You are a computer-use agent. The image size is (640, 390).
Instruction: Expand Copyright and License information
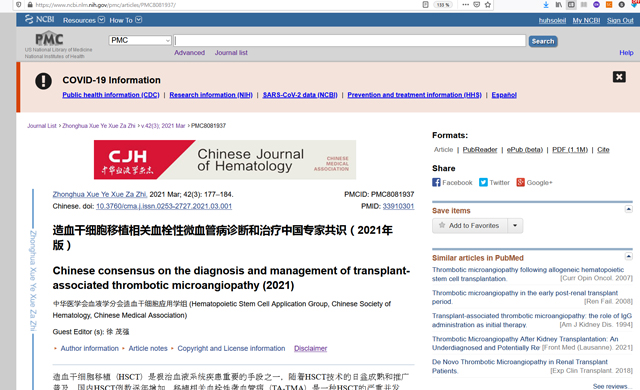pos(231,348)
